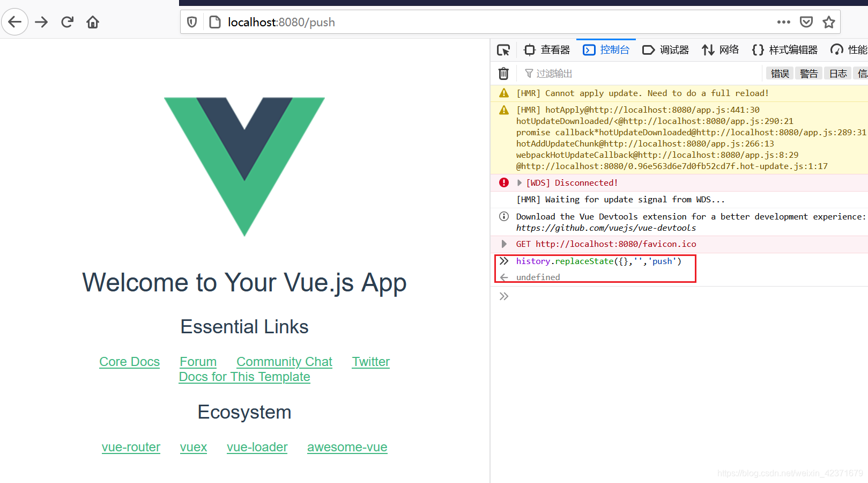The width and height of the screenshot is (868, 483).
Task: Switch to the 查看器 inspector tab
Action: 547,50
